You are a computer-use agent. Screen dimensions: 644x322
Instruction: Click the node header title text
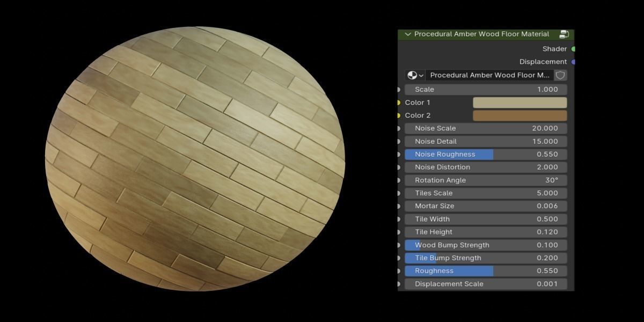(x=481, y=34)
